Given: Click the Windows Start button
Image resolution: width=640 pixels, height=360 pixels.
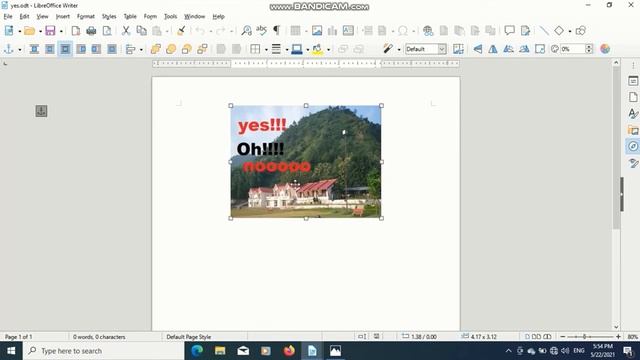Looking at the screenshot, I should [11, 351].
